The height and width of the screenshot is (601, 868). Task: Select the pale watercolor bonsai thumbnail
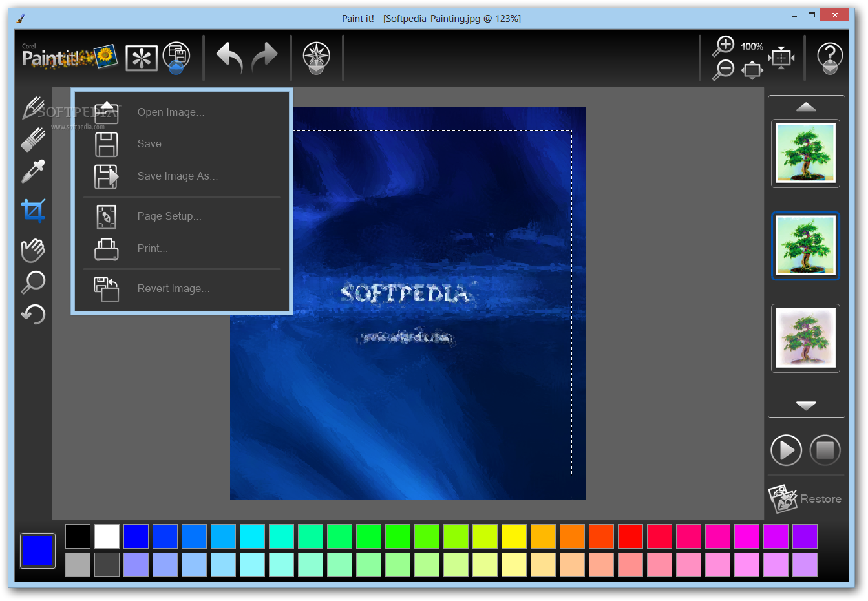click(805, 338)
